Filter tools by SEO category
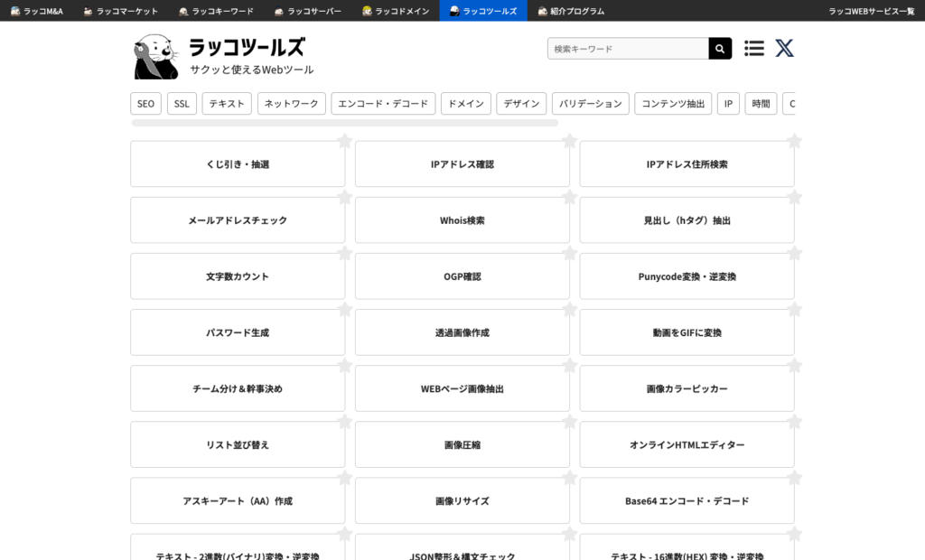 click(145, 103)
